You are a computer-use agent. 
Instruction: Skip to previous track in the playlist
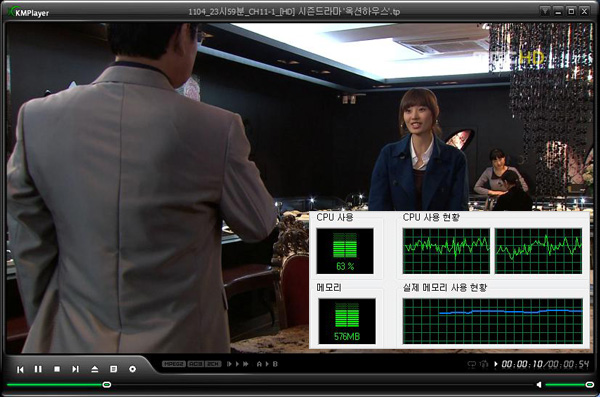[20, 369]
